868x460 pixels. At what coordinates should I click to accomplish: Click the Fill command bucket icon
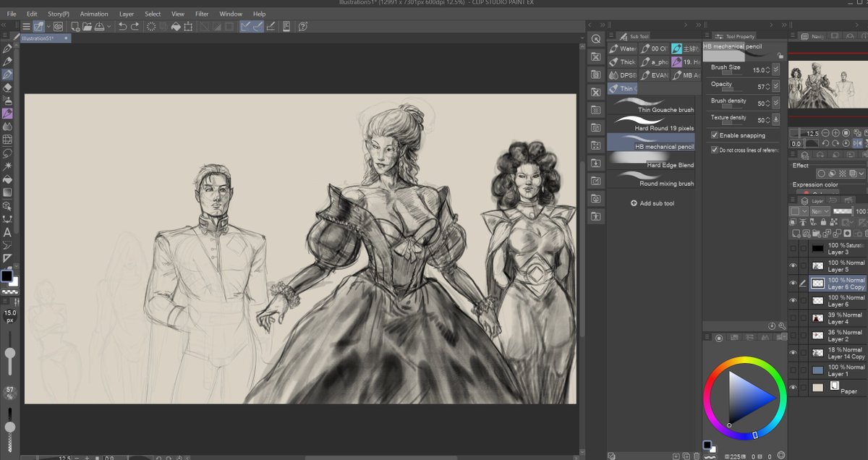pyautogui.click(x=176, y=27)
